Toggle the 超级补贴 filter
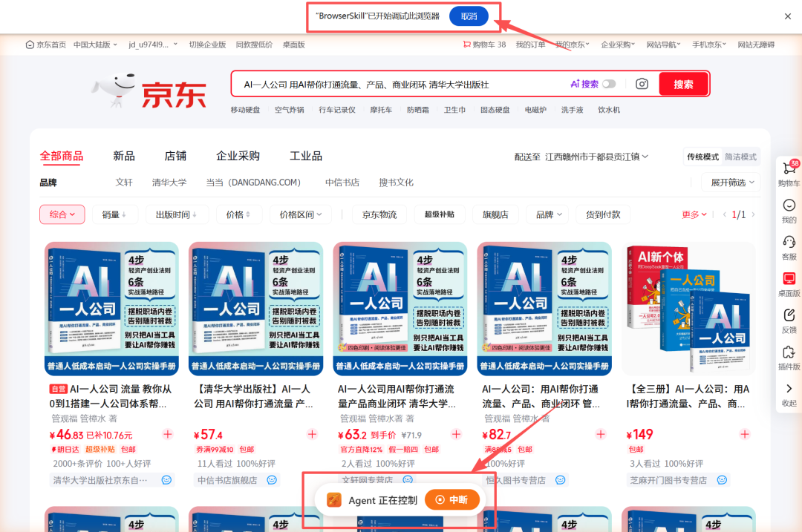The image size is (802, 532). (x=440, y=214)
